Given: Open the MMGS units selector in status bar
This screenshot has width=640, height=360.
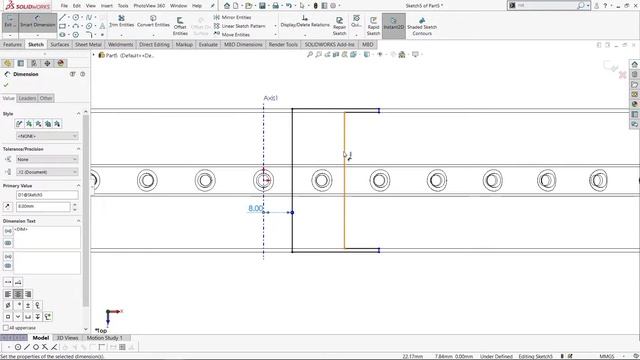Looking at the screenshot, I should [607, 356].
